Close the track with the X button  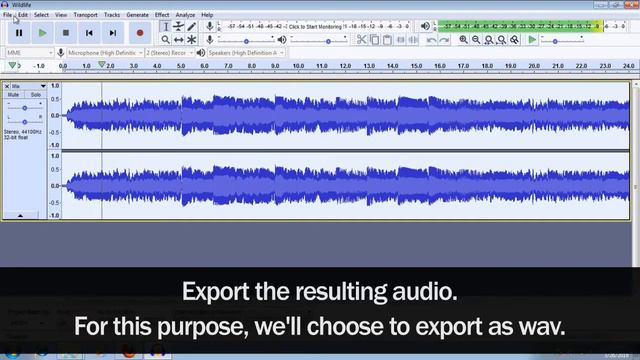click(x=7, y=86)
